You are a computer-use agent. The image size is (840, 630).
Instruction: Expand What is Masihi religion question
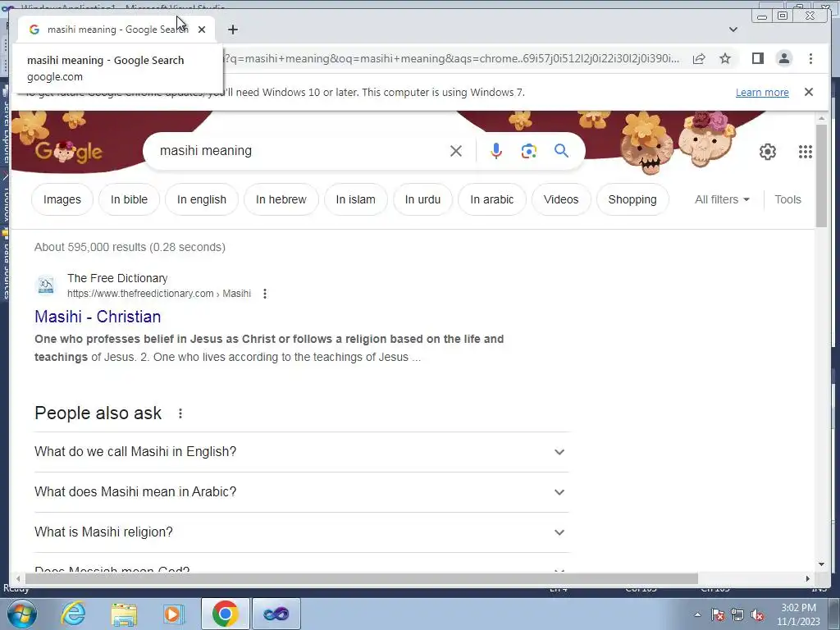tap(301, 532)
